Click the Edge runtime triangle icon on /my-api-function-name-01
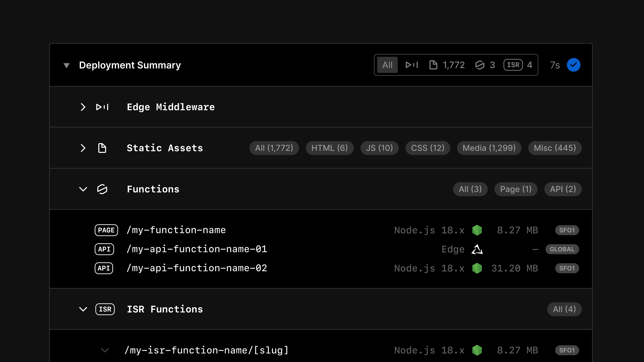Screen dimensions: 644x362 pos(477,249)
